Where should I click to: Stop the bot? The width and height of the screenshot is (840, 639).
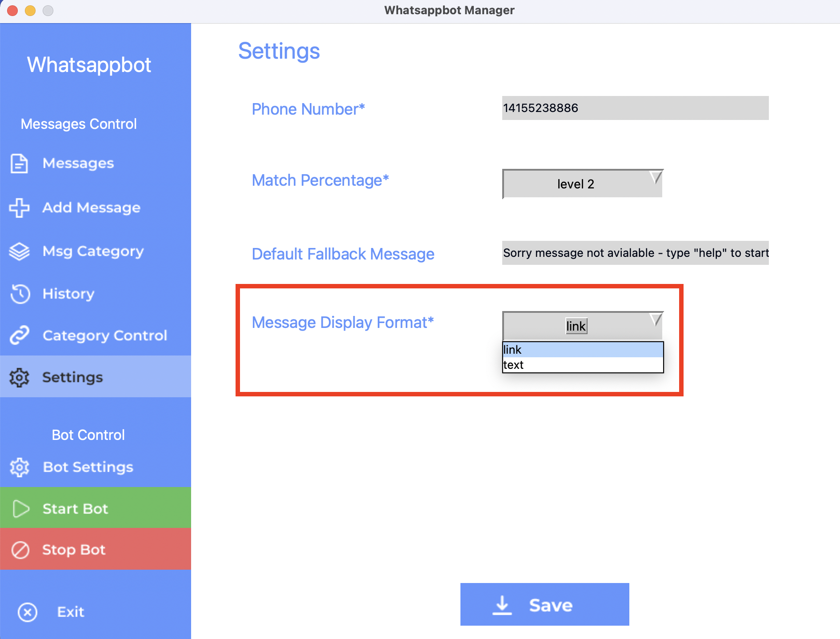point(96,549)
